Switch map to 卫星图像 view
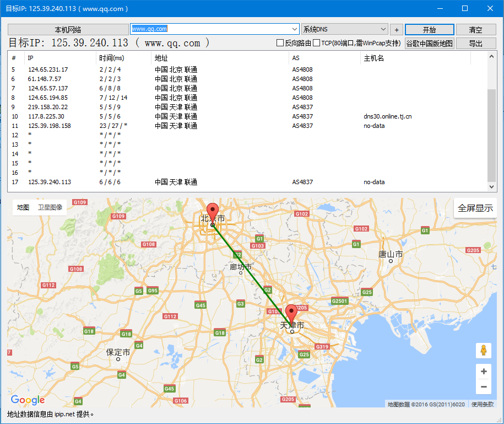Screen dimensions: 504x424 50,207
